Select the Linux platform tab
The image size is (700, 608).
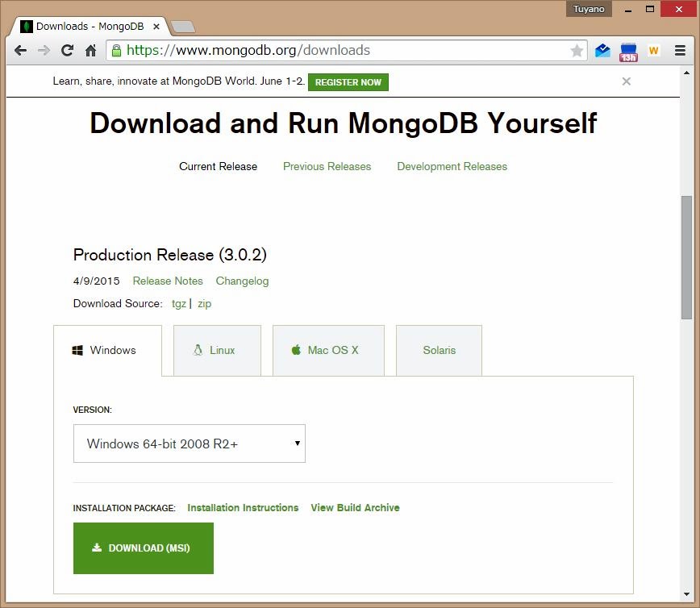217,351
